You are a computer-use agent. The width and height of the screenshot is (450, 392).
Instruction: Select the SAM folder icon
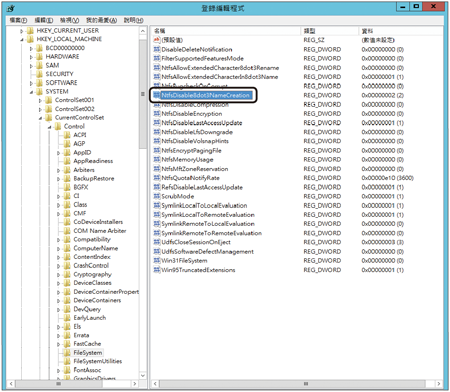click(x=39, y=65)
